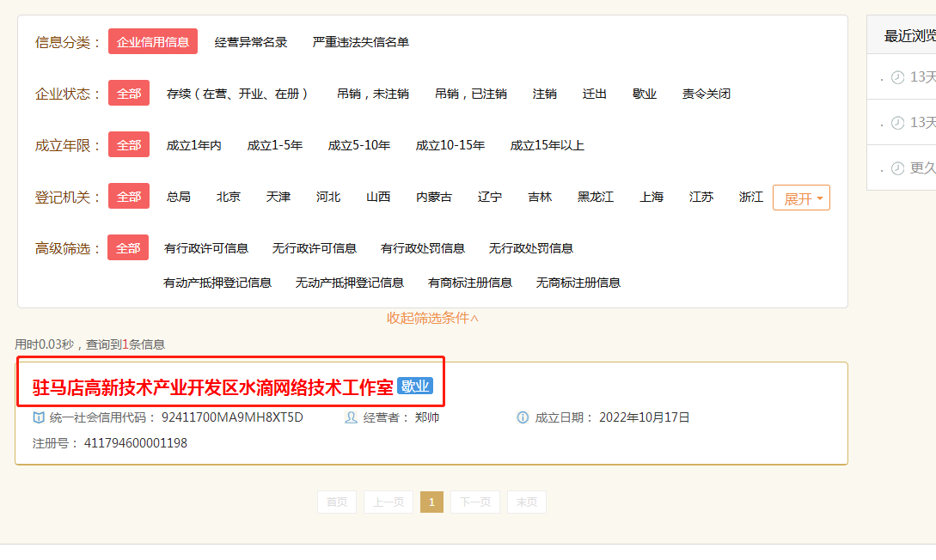Choose 河北 registration authority
936x560 pixels.
click(x=328, y=197)
